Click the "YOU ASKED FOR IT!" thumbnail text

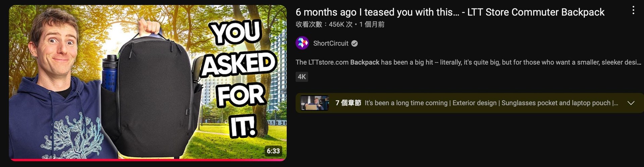click(239, 79)
